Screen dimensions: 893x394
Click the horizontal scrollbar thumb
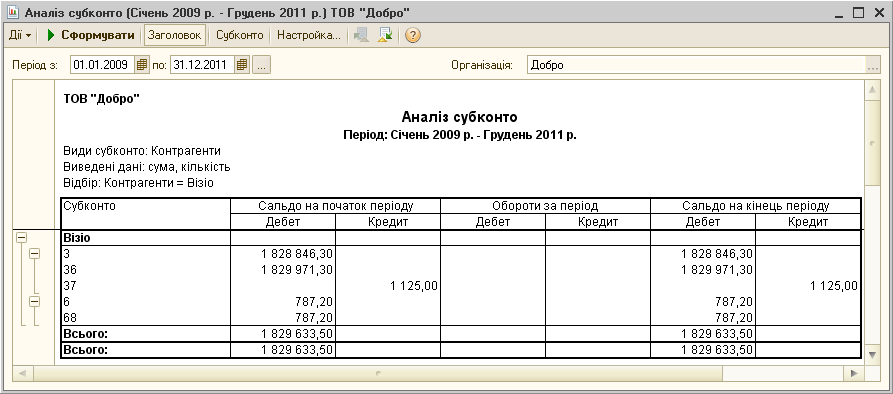[x=378, y=374]
